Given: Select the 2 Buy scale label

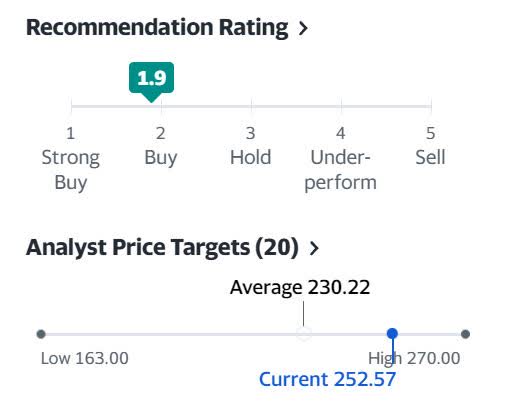Looking at the screenshot, I should (x=161, y=146).
